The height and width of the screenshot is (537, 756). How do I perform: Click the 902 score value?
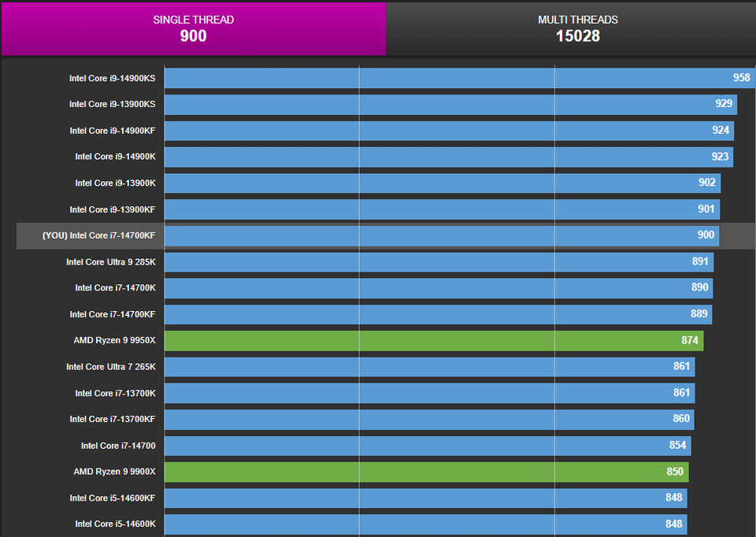pos(707,183)
